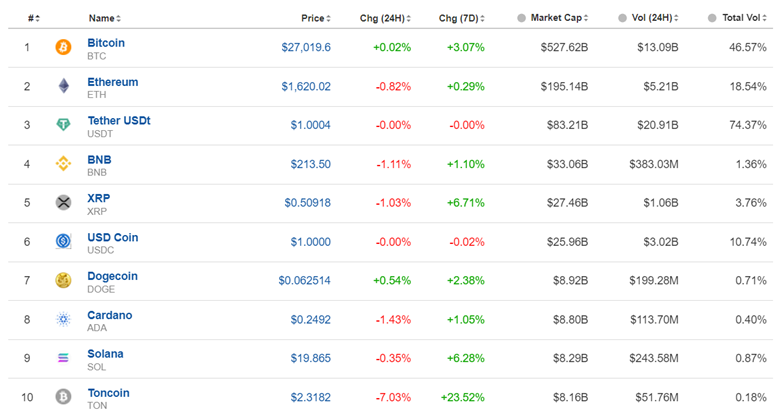Click the gray dot beside Total Vol
Viewport: 780px width, 412px height.
point(712,18)
